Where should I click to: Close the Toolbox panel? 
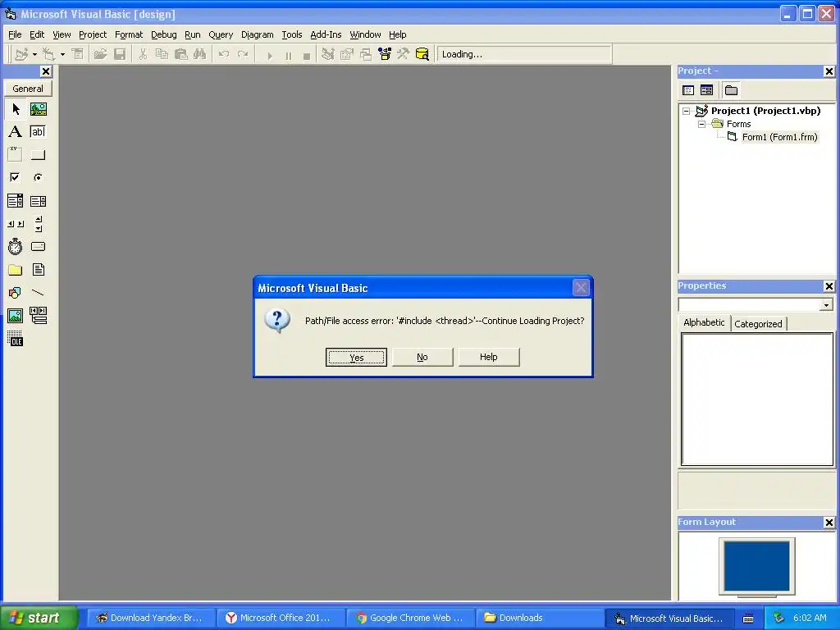pos(46,71)
